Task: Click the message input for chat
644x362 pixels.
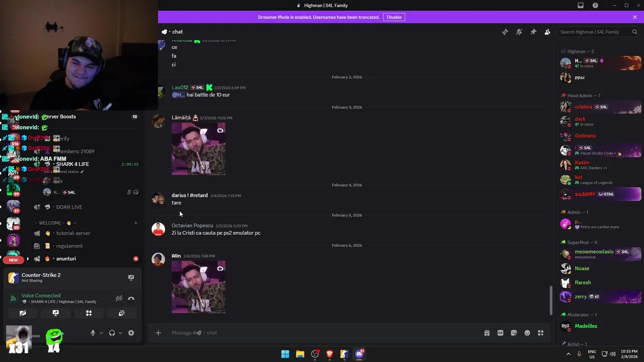Action: 322,333
